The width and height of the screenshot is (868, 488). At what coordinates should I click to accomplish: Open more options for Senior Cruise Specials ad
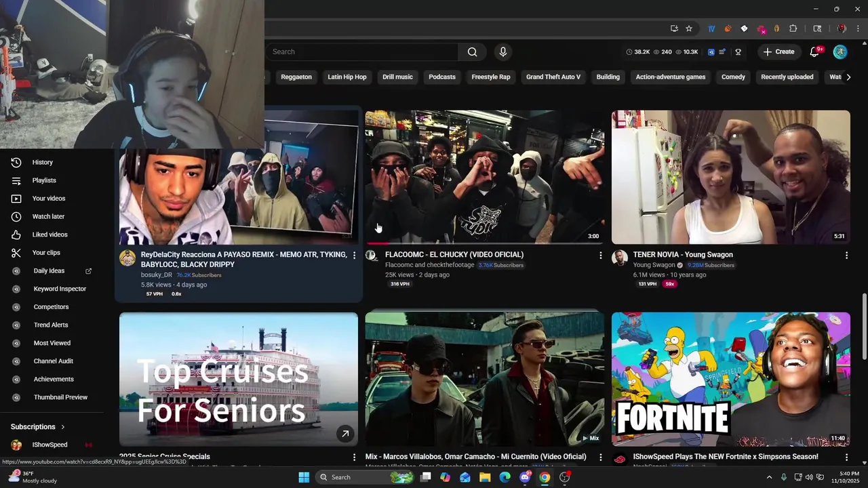coord(354,457)
